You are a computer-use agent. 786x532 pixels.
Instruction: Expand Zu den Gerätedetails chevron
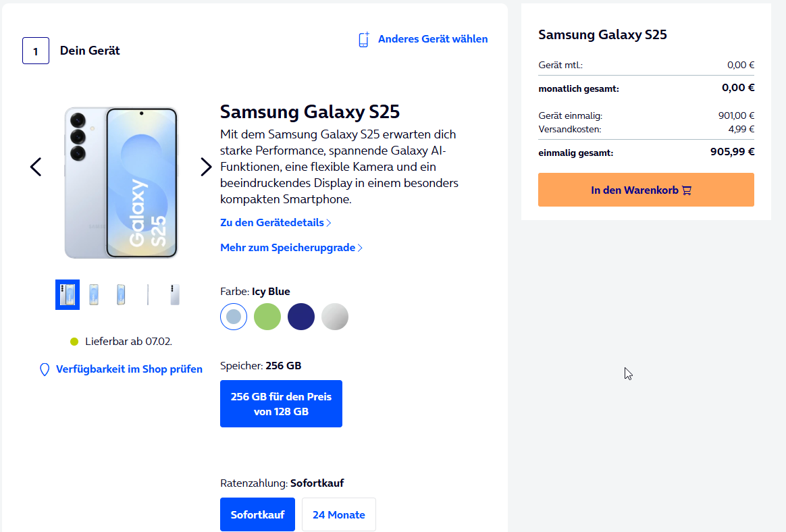tap(329, 222)
